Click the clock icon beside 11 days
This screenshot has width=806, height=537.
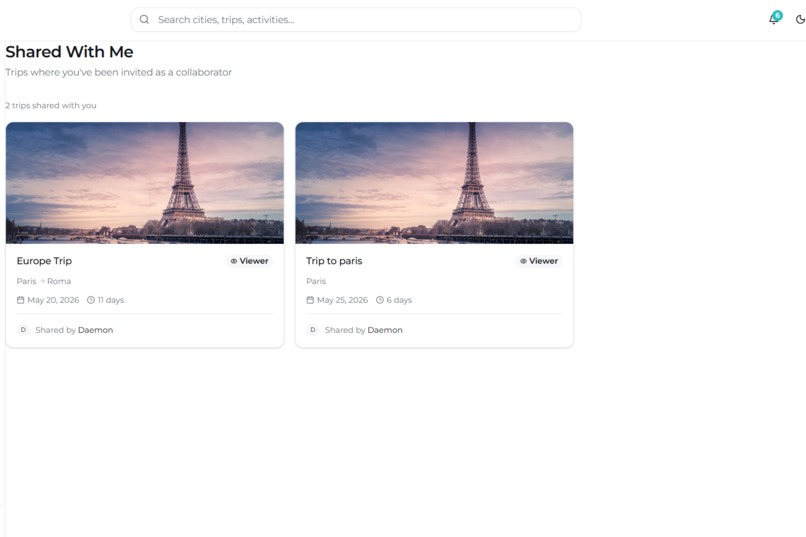91,300
